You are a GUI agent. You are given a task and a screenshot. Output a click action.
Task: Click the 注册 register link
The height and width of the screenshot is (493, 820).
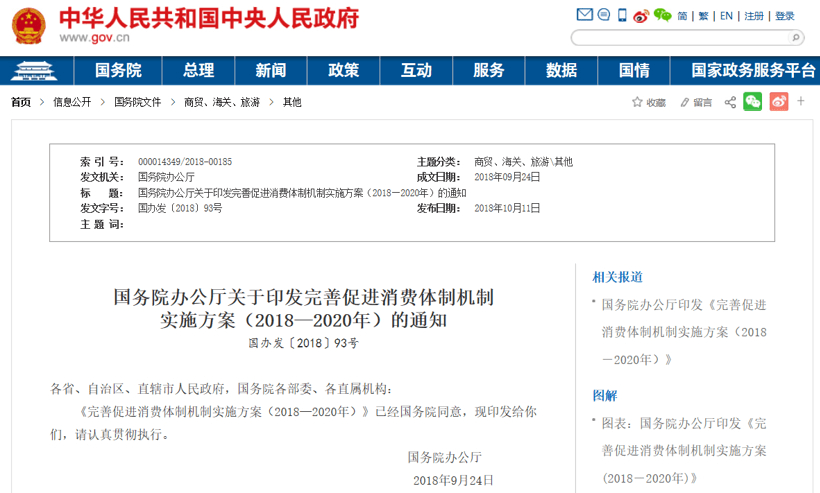coord(754,16)
